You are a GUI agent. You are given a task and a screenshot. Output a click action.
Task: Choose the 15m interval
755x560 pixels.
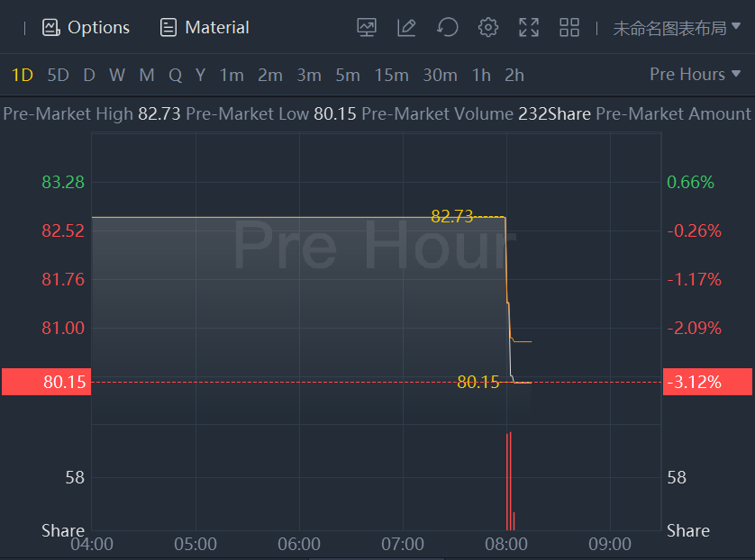point(391,76)
